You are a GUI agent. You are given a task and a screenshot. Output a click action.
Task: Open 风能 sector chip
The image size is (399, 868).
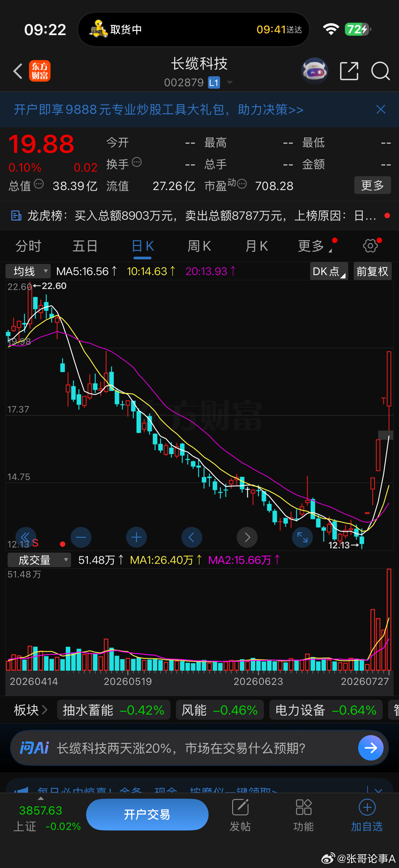click(x=220, y=710)
